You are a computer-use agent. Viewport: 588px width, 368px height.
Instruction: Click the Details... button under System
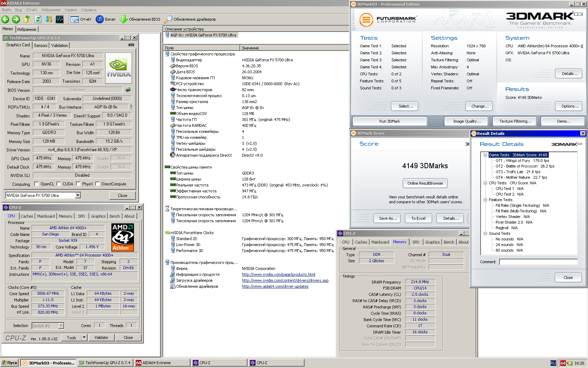[x=569, y=74]
